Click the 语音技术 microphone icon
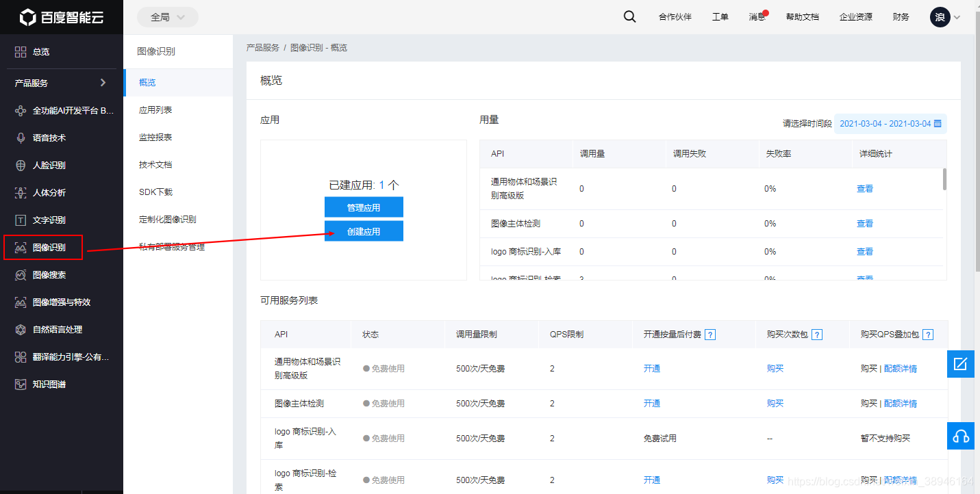The image size is (980, 494). pos(21,138)
